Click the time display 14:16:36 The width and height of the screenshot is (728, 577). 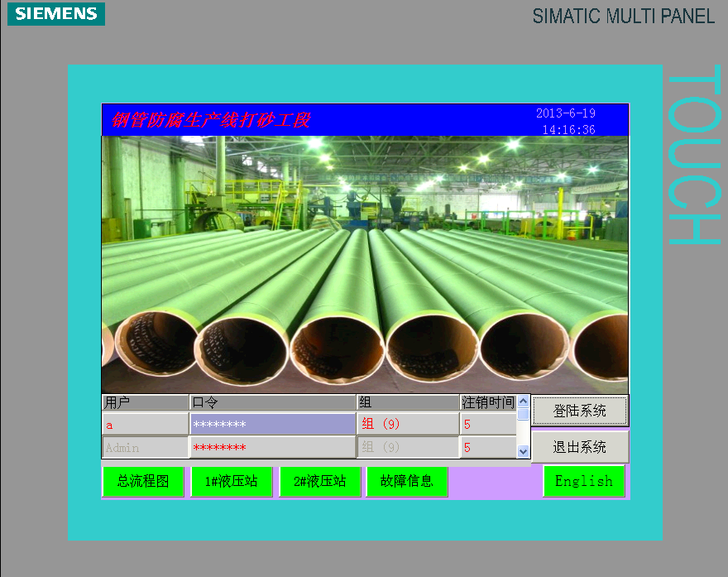click(569, 130)
